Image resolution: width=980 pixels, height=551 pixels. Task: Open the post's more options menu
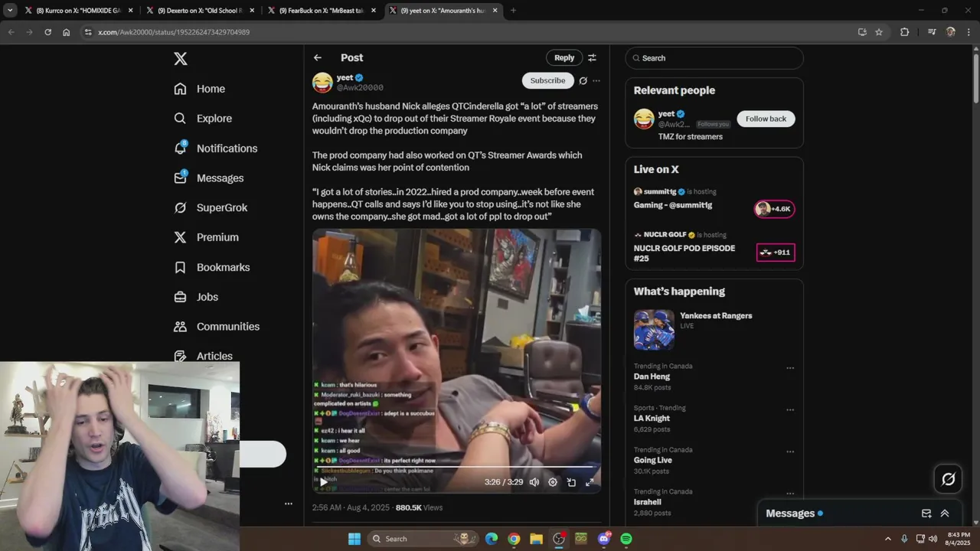click(x=596, y=80)
